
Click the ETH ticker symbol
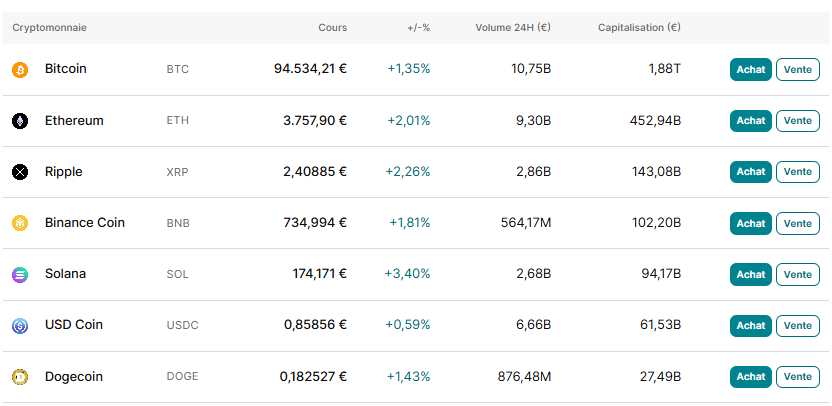coord(178,121)
